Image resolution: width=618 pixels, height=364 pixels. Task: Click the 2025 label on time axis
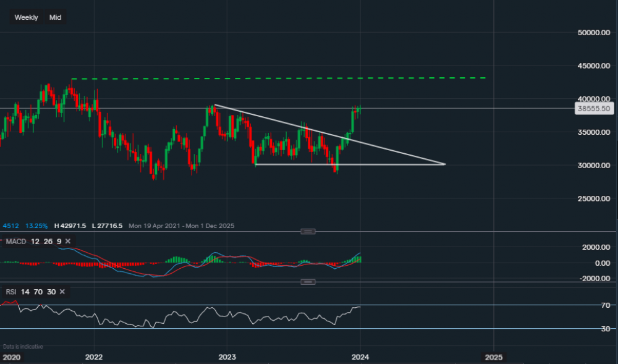click(493, 357)
